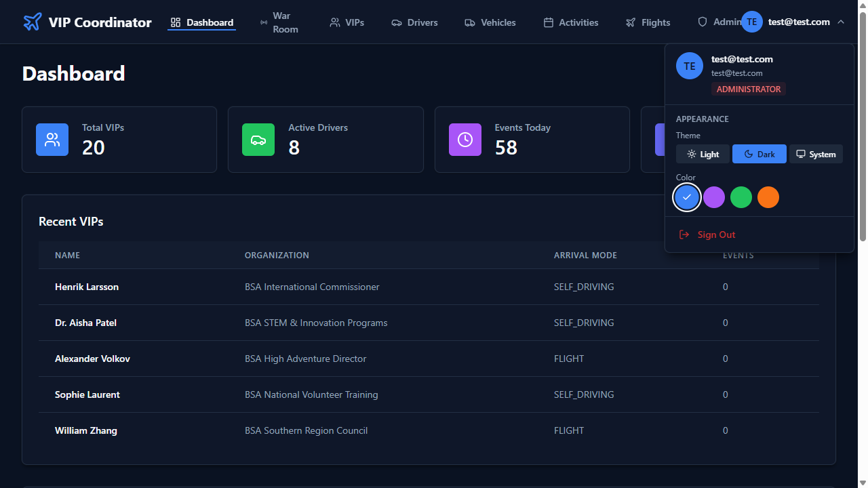
Task: Collapse the user menu with the chevron
Action: tap(841, 22)
